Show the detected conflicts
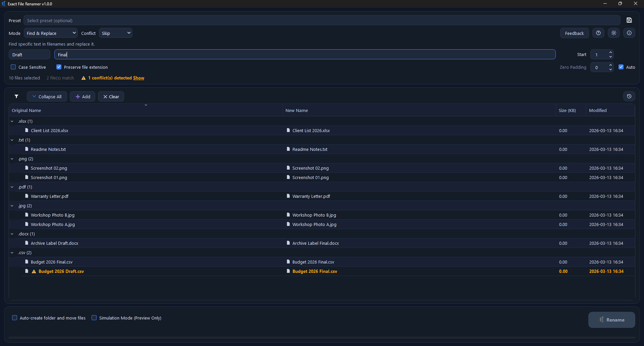 pos(139,78)
